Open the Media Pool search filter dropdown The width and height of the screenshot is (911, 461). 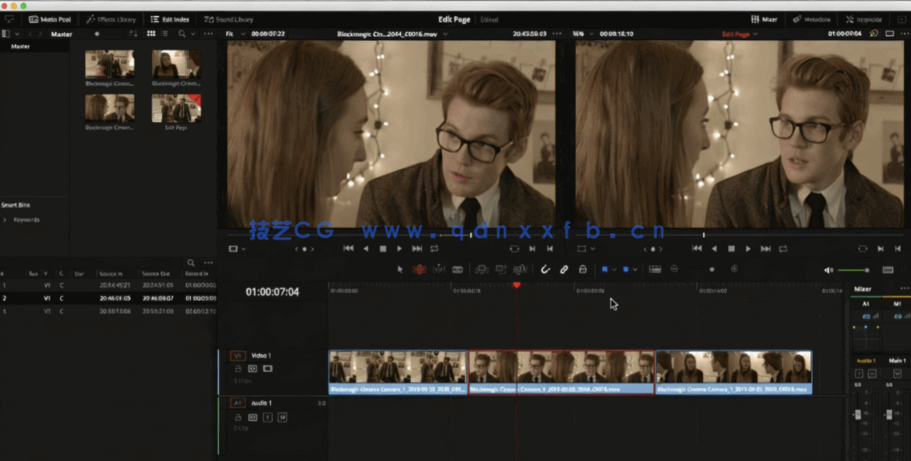[x=193, y=34]
